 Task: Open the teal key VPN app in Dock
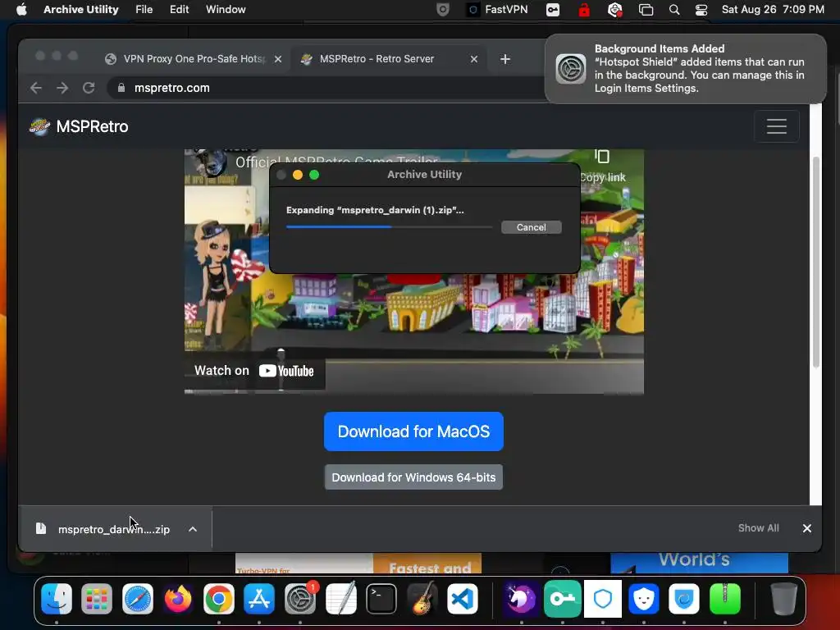click(563, 598)
